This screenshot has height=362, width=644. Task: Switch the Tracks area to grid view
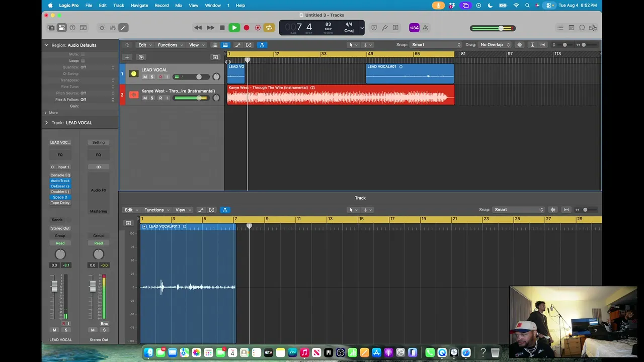tap(215, 45)
